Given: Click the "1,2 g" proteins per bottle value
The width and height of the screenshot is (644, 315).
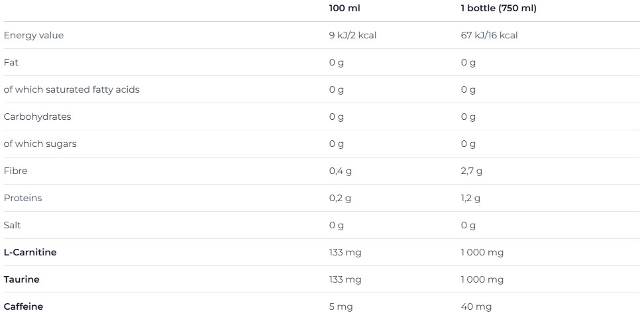Looking at the screenshot, I should pos(470,199).
